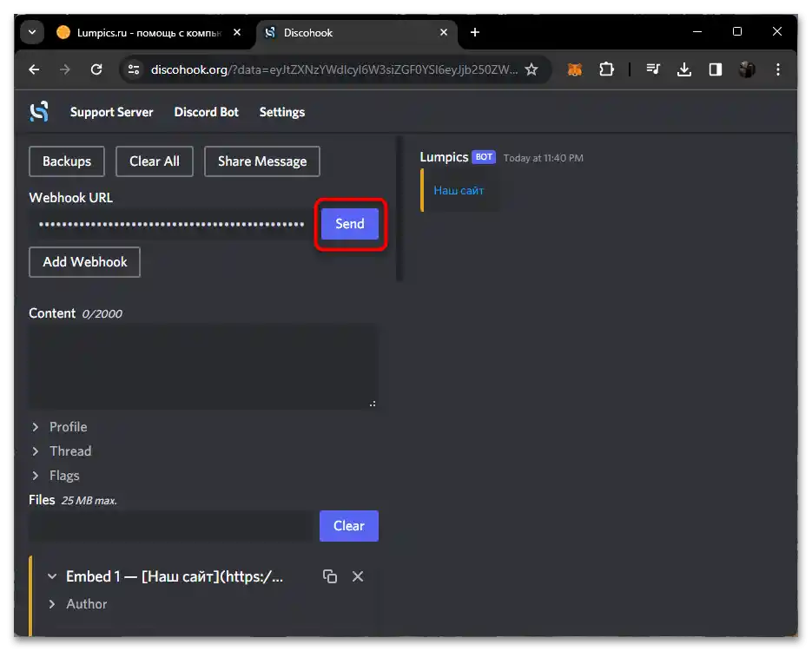Open the tab search dropdown arrow
Viewport: 812px width, 651px height.
click(x=32, y=32)
